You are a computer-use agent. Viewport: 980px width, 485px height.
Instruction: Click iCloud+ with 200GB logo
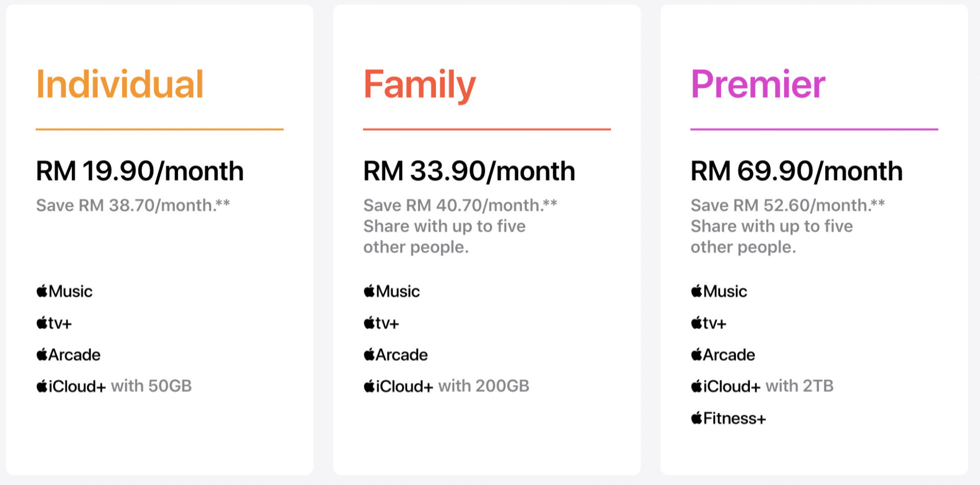pos(398,386)
